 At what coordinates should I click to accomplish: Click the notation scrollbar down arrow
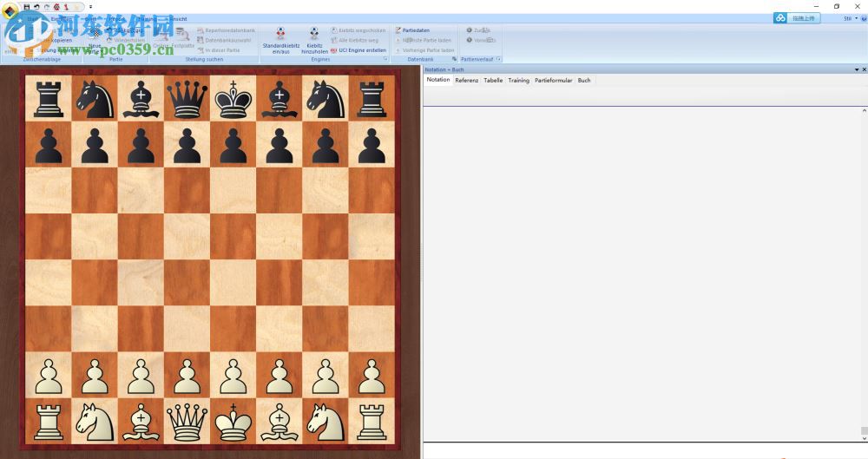(865, 438)
